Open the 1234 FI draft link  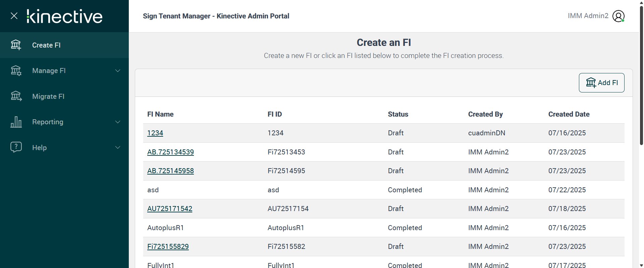(x=155, y=133)
